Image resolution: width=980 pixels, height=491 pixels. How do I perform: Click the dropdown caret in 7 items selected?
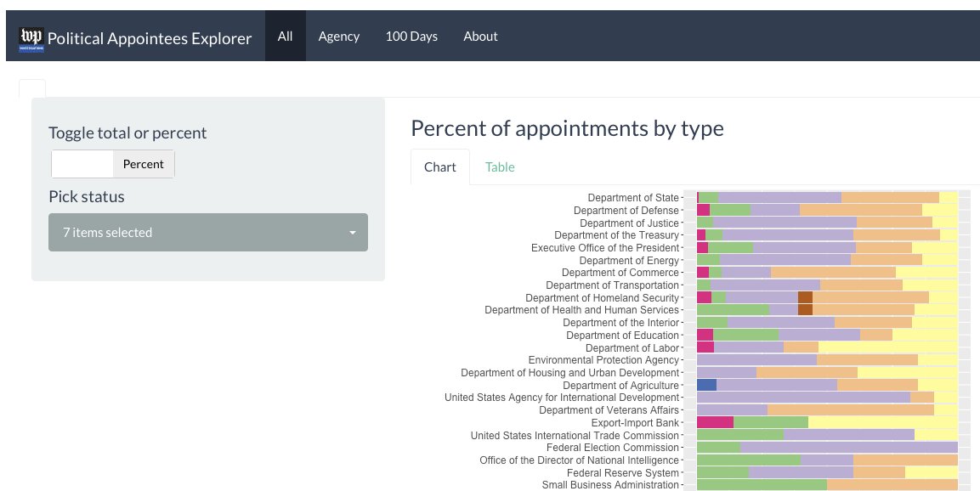coord(353,233)
